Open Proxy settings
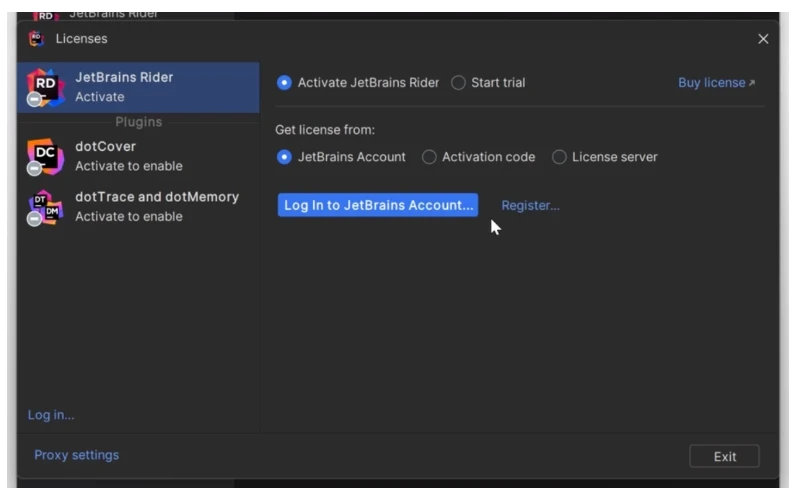791x496 pixels. 77,455
